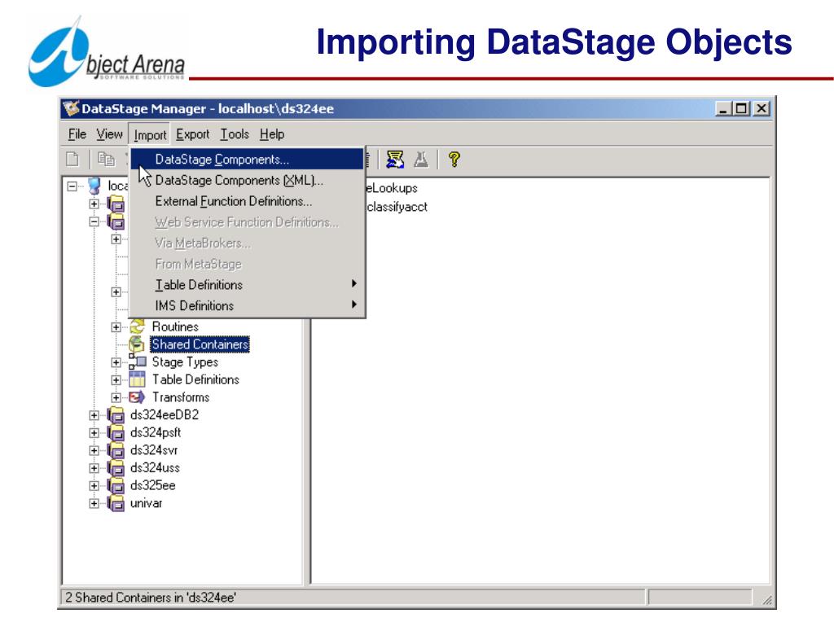Select the Stage Types tree label
The width and height of the screenshot is (834, 644).
click(x=185, y=362)
